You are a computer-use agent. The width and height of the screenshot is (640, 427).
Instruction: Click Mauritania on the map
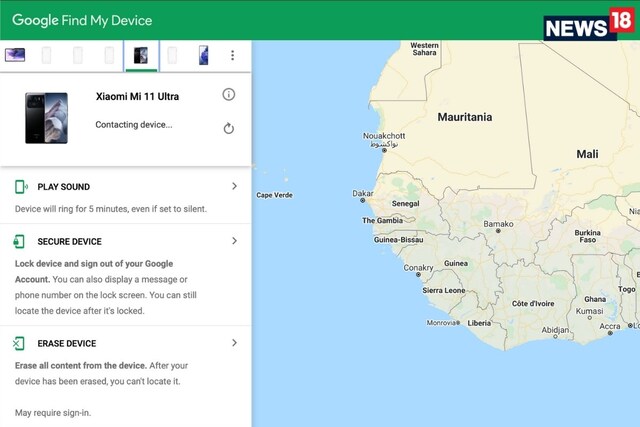[x=464, y=117]
